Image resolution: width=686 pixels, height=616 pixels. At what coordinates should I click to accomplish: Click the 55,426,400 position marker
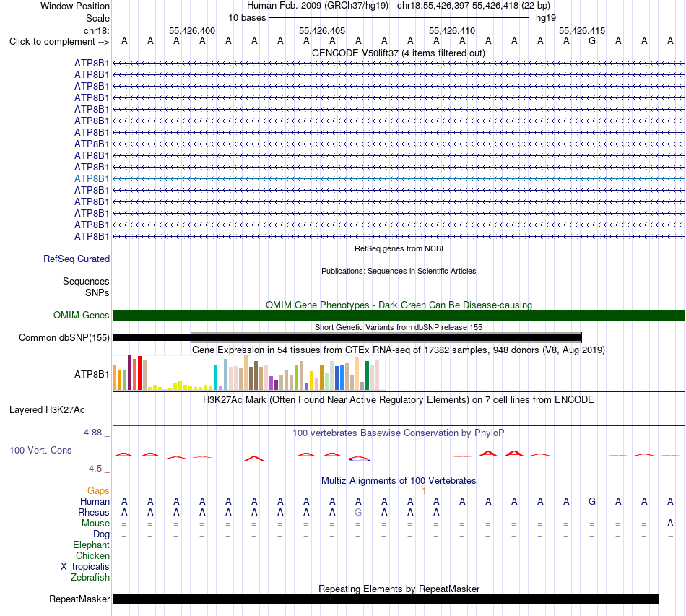[193, 30]
